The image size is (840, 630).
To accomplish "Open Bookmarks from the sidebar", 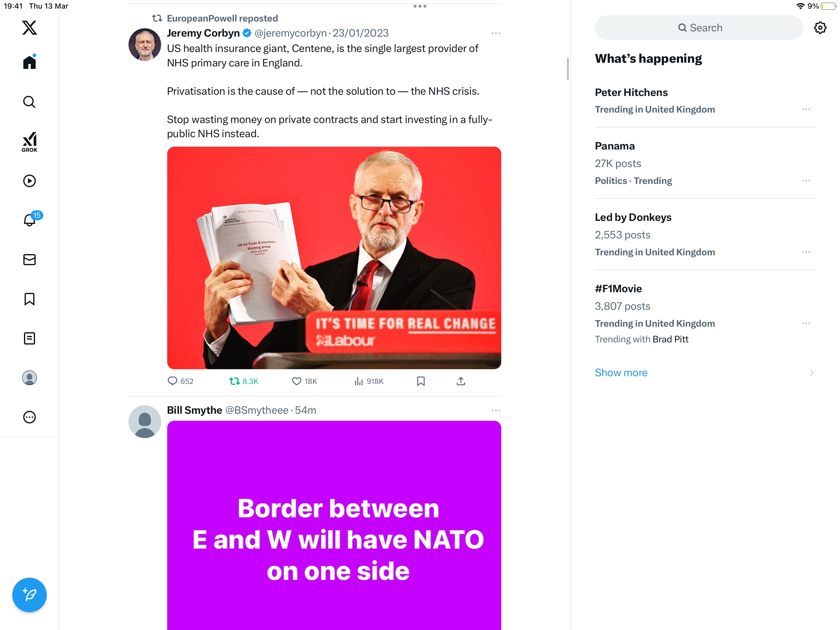I will pyautogui.click(x=29, y=299).
